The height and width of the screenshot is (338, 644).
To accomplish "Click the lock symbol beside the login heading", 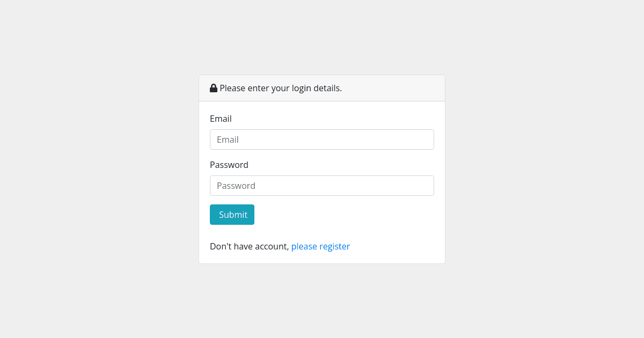I will pos(214,88).
